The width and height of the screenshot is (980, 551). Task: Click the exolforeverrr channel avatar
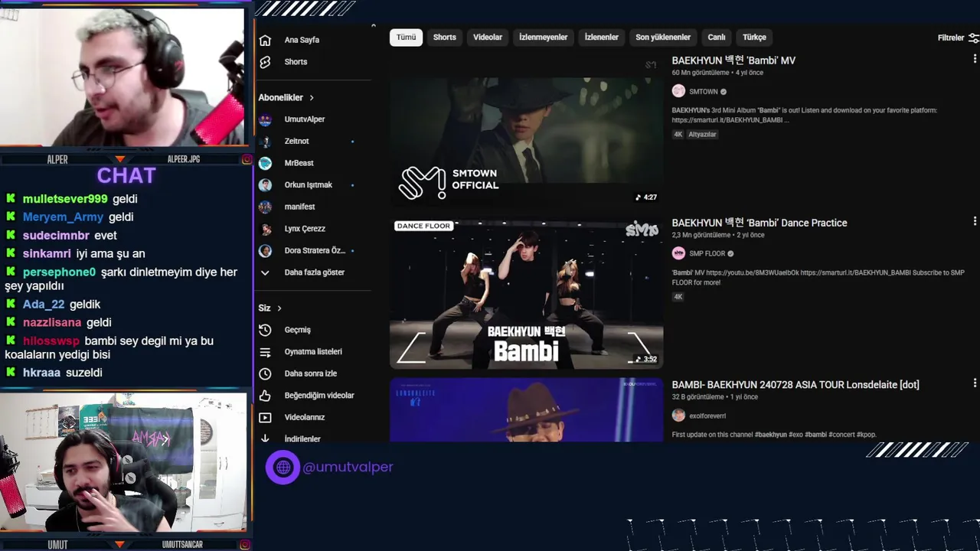click(x=678, y=416)
